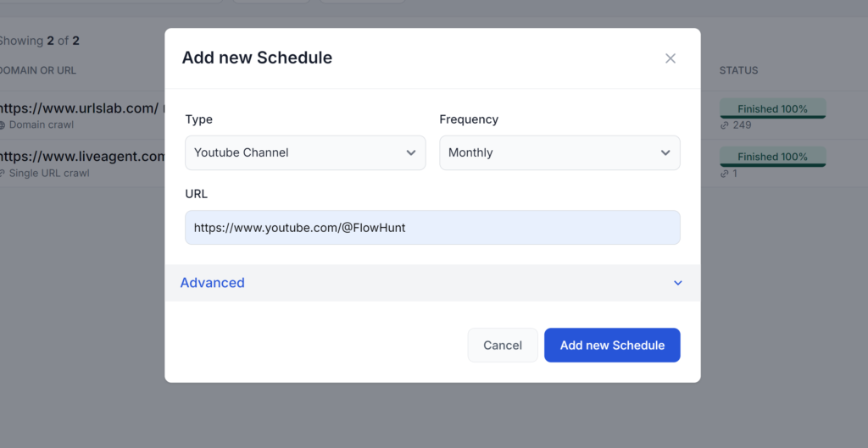
Task: Click into the URL input field
Action: 432,228
